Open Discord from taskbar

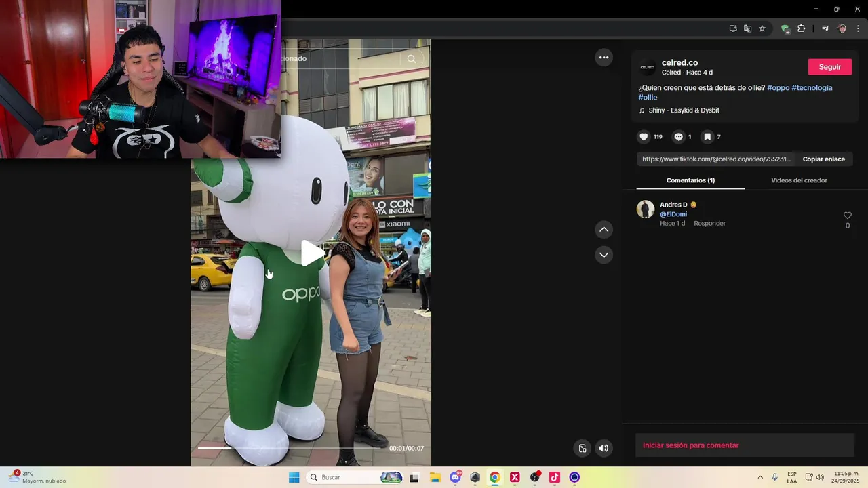pos(455,477)
